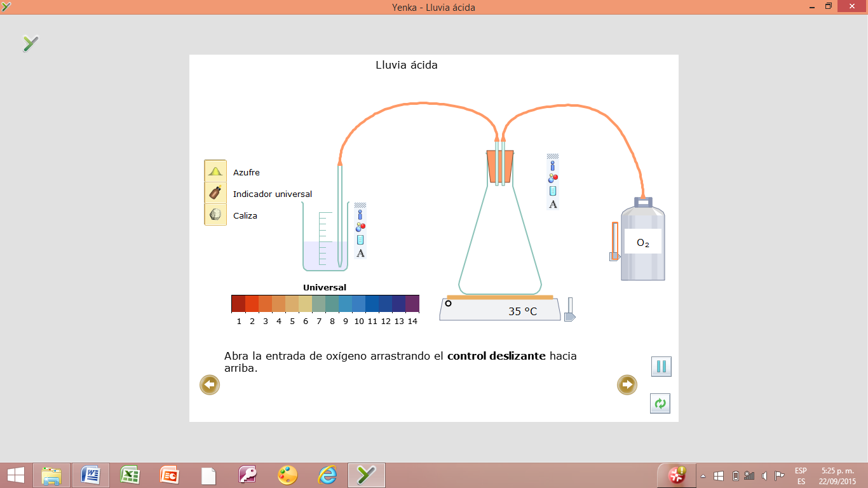This screenshot has width=868, height=488.
Task: Select the beaker with liquid
Action: click(x=325, y=236)
